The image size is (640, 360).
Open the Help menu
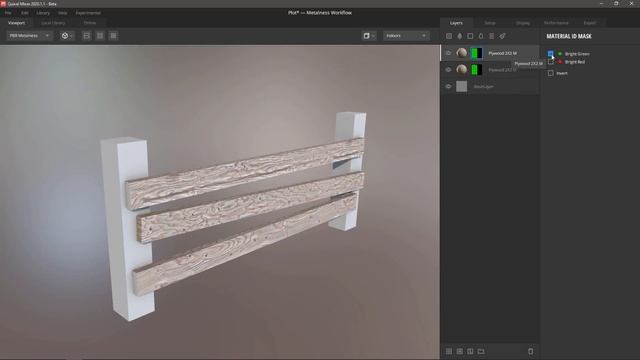pyautogui.click(x=62, y=13)
